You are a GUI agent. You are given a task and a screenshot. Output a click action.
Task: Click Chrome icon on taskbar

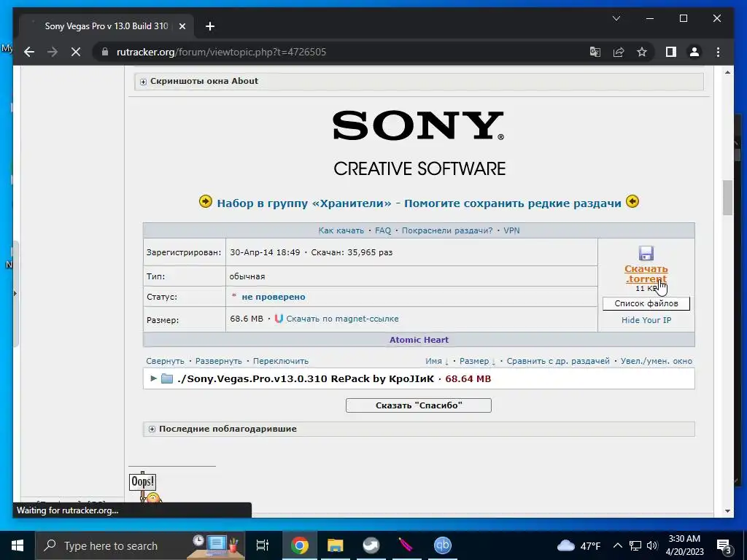pos(300,545)
